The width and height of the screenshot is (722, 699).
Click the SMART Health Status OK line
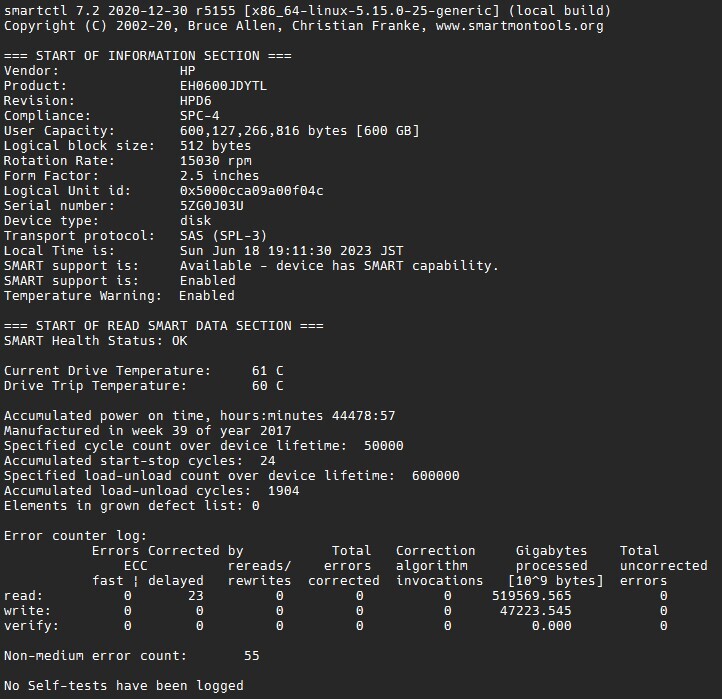[96, 341]
